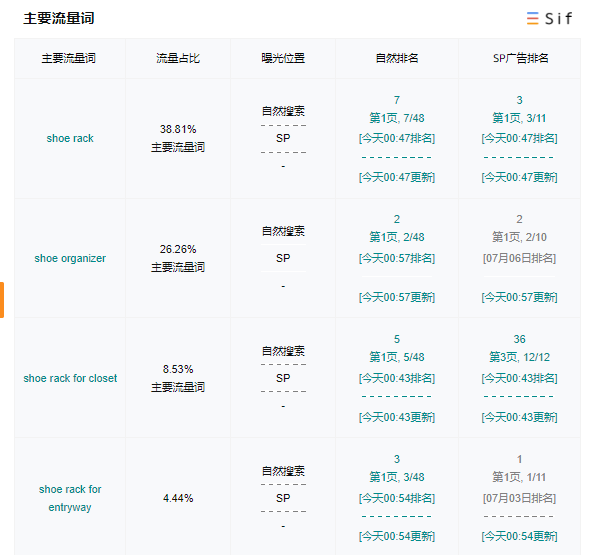Open the 'shoe organizer' keyword link

70,258
